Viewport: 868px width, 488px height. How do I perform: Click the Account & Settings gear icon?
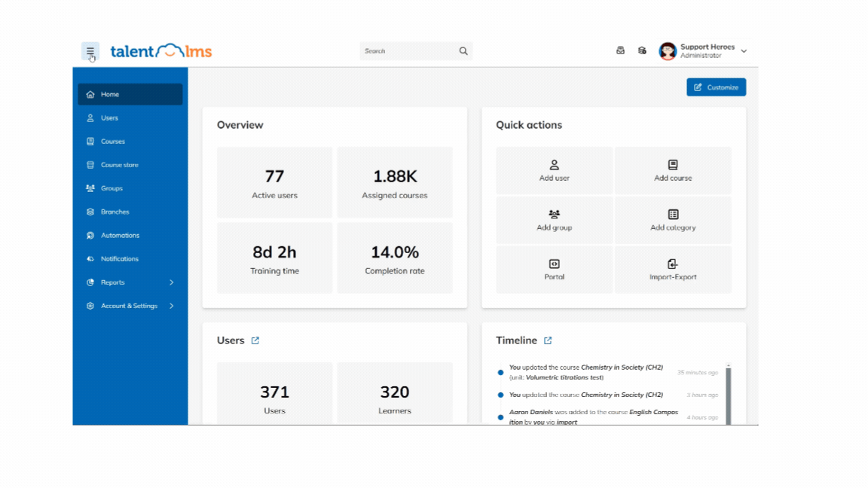coord(90,306)
